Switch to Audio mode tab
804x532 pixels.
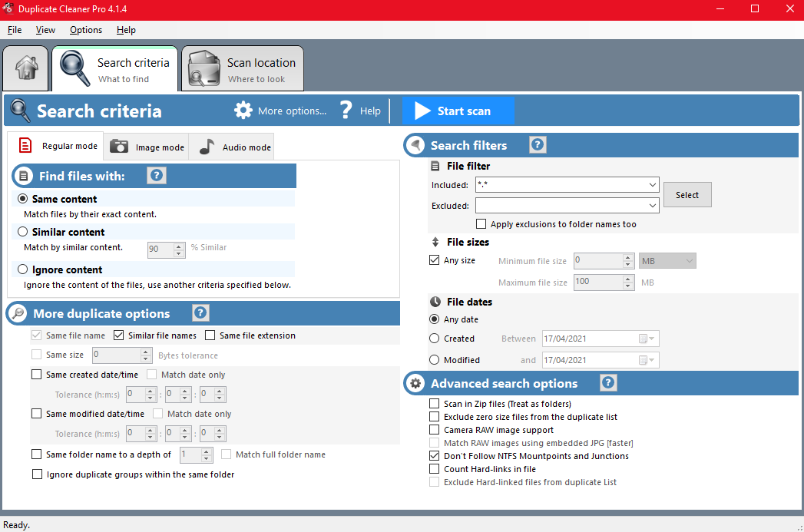[x=232, y=147]
